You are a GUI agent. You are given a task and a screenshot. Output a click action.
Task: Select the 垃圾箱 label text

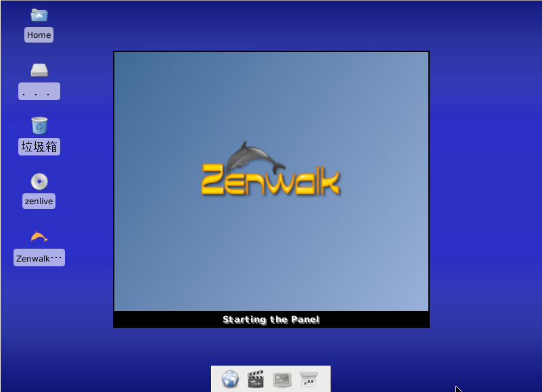click(39, 146)
